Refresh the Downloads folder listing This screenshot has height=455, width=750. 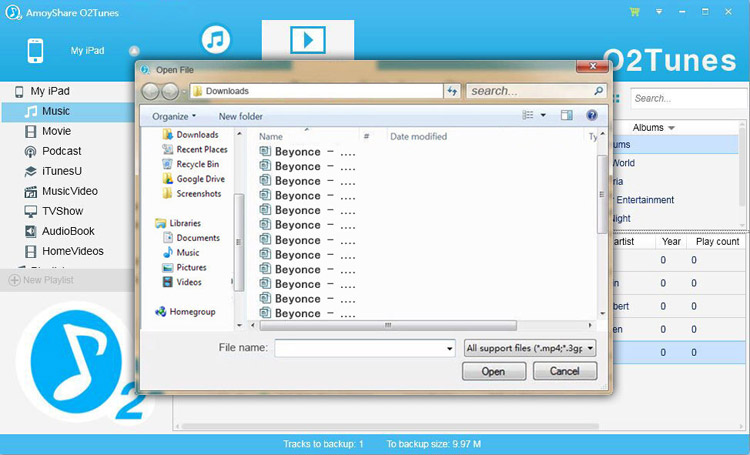452,91
